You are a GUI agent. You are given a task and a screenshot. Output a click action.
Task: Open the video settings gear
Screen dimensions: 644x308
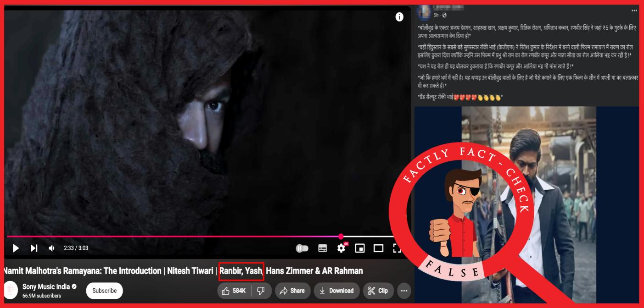341,248
